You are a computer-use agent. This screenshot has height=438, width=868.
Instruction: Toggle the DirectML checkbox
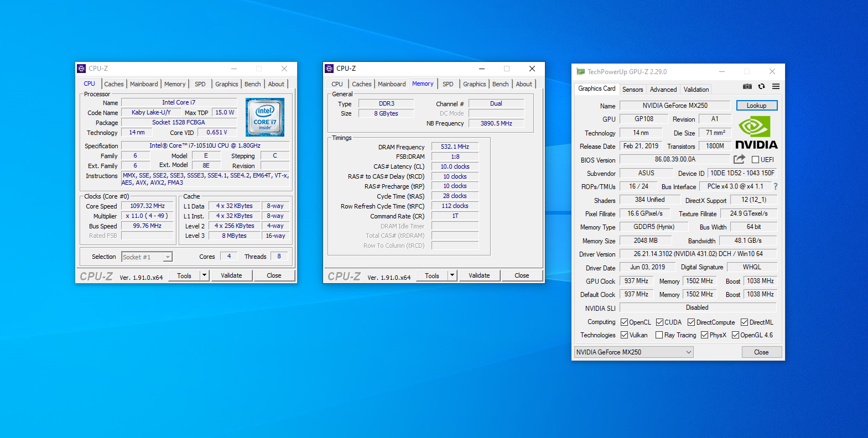[744, 322]
